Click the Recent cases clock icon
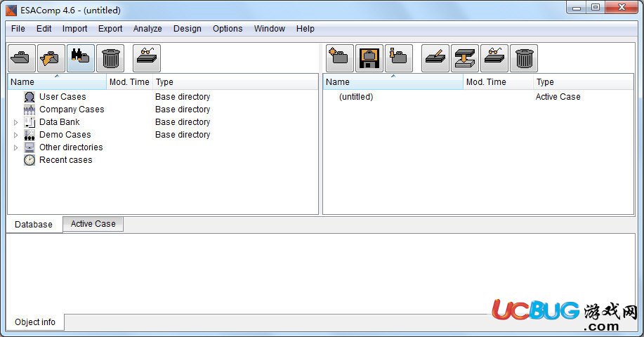The width and height of the screenshot is (644, 337). point(29,160)
